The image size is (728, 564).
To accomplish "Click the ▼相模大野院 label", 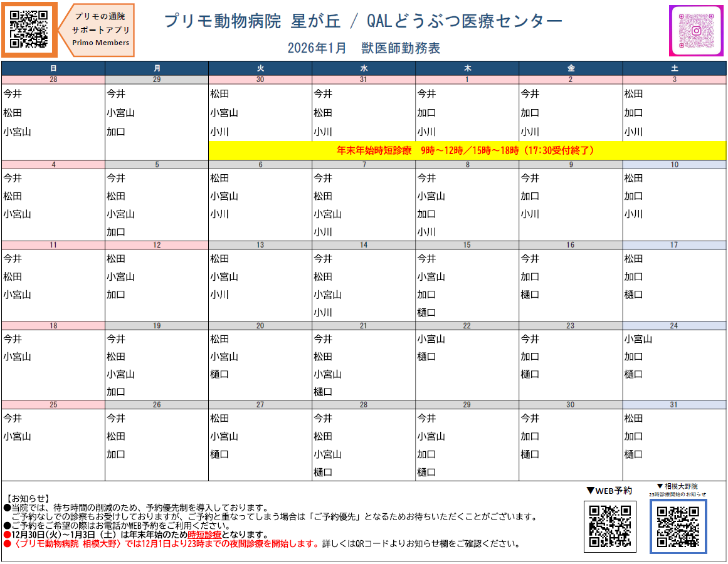I will click(677, 486).
